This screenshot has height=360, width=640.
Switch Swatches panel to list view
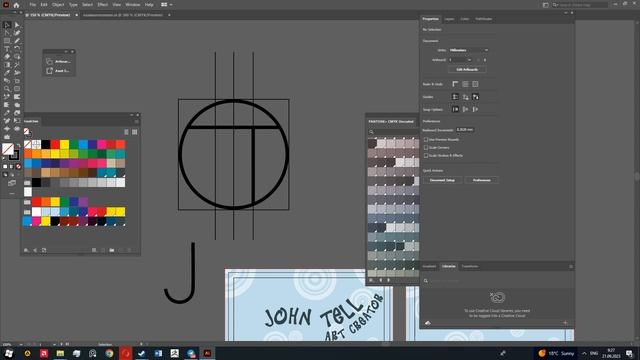[x=126, y=132]
